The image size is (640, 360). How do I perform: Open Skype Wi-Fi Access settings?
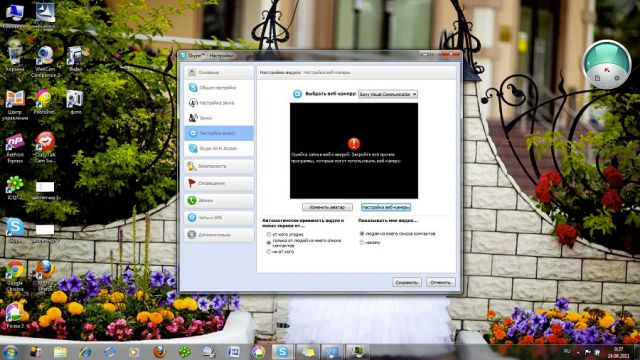point(219,148)
